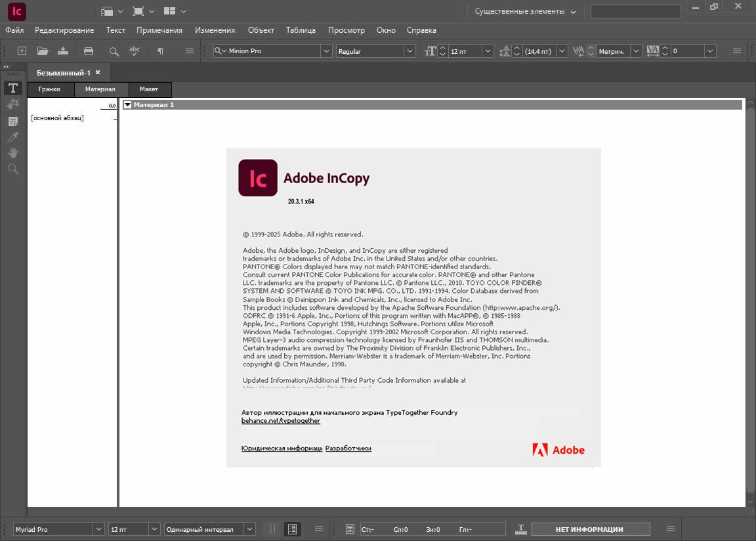Click the open folder icon
Image resolution: width=756 pixels, height=541 pixels.
[x=43, y=51]
